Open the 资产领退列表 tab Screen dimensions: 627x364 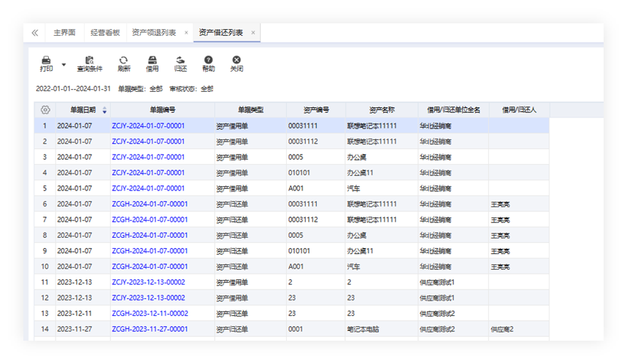(153, 33)
